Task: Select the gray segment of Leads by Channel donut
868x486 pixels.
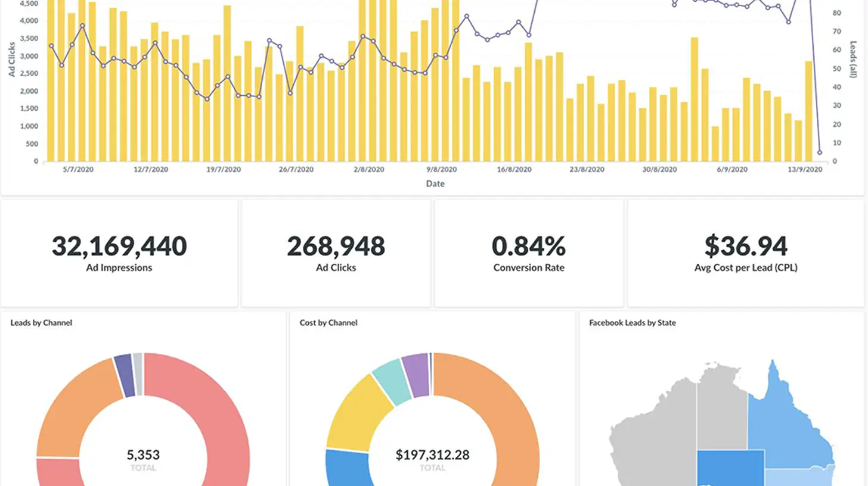Action: (138, 374)
